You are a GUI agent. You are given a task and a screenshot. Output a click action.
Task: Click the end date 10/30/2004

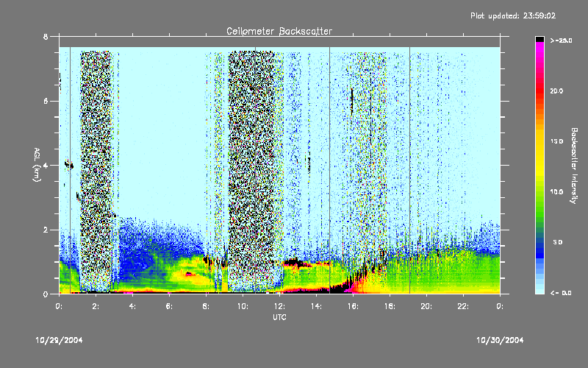tap(500, 340)
